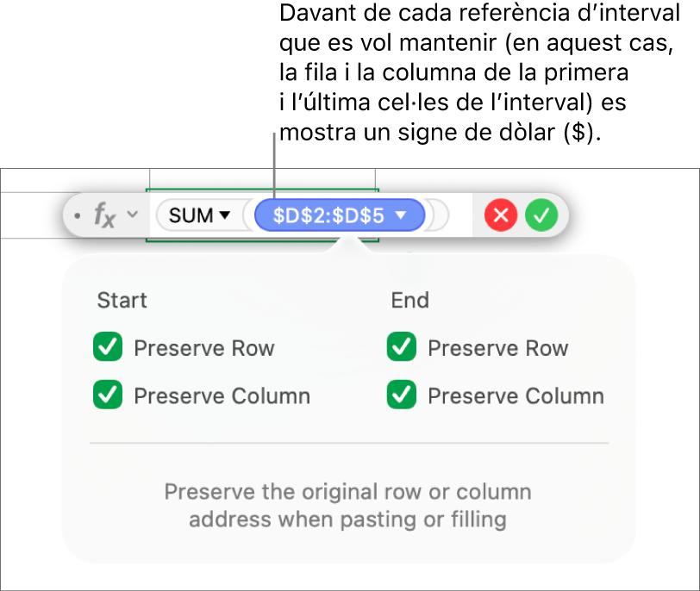700x591 pixels.
Task: Select the End section of the popover
Action: tap(410, 300)
